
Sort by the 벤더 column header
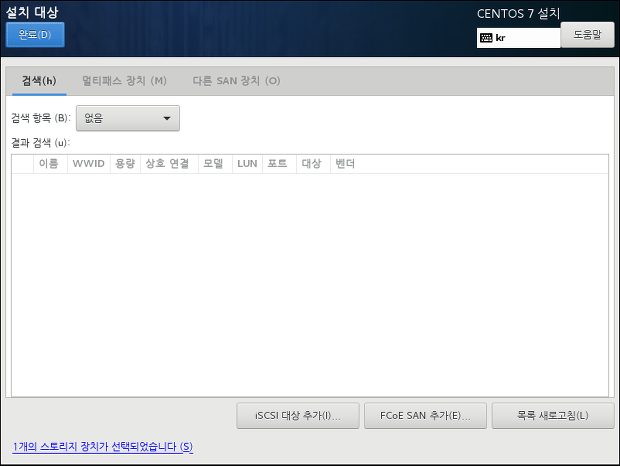click(x=345, y=164)
